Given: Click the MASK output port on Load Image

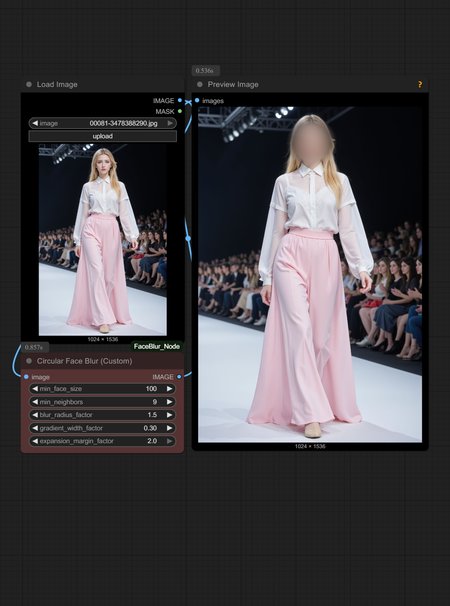Looking at the screenshot, I should point(180,111).
